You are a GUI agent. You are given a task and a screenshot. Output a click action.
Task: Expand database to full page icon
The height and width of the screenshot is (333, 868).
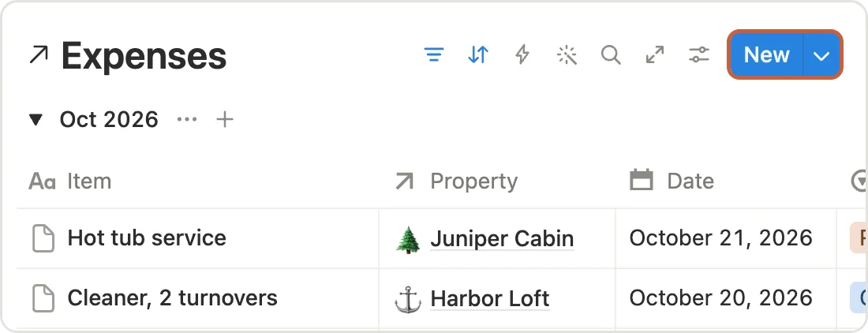(655, 54)
